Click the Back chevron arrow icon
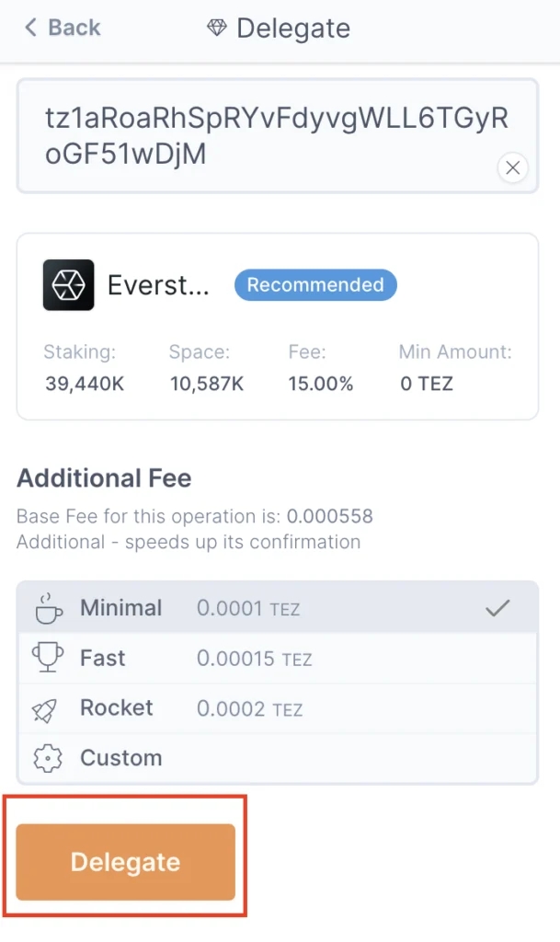This screenshot has width=560, height=942. point(30,28)
